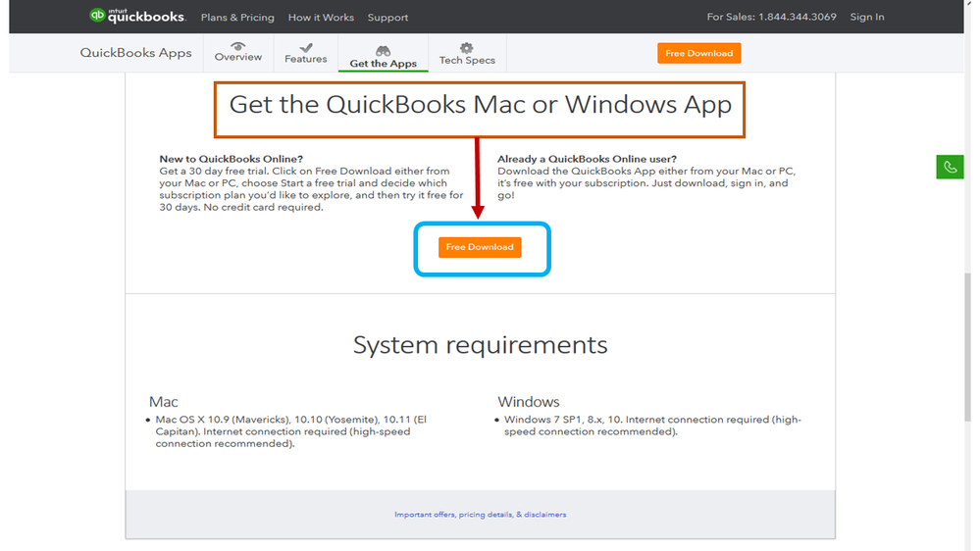Open Important offers, pricing details & disclaimers link
This screenshot has width=980, height=551.
click(x=480, y=514)
